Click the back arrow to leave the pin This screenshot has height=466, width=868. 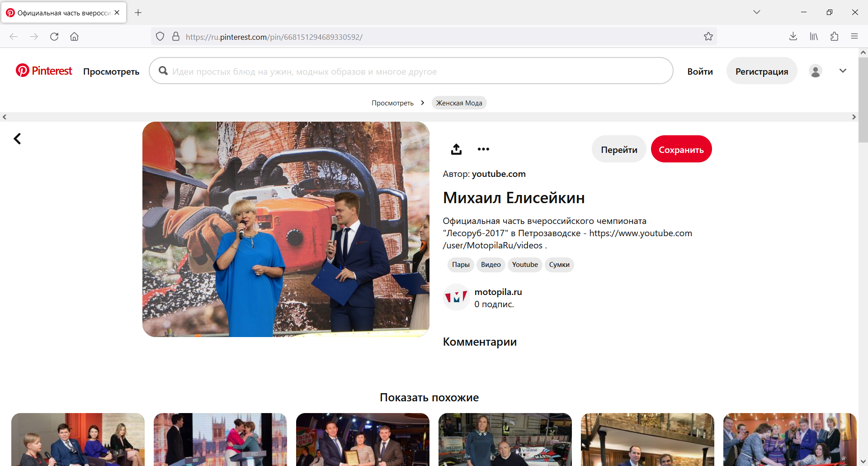(17, 138)
